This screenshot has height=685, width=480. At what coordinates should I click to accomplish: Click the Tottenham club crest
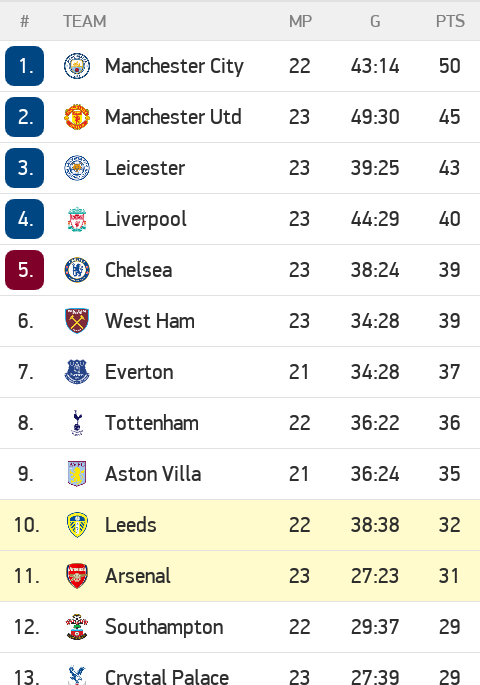[77, 423]
